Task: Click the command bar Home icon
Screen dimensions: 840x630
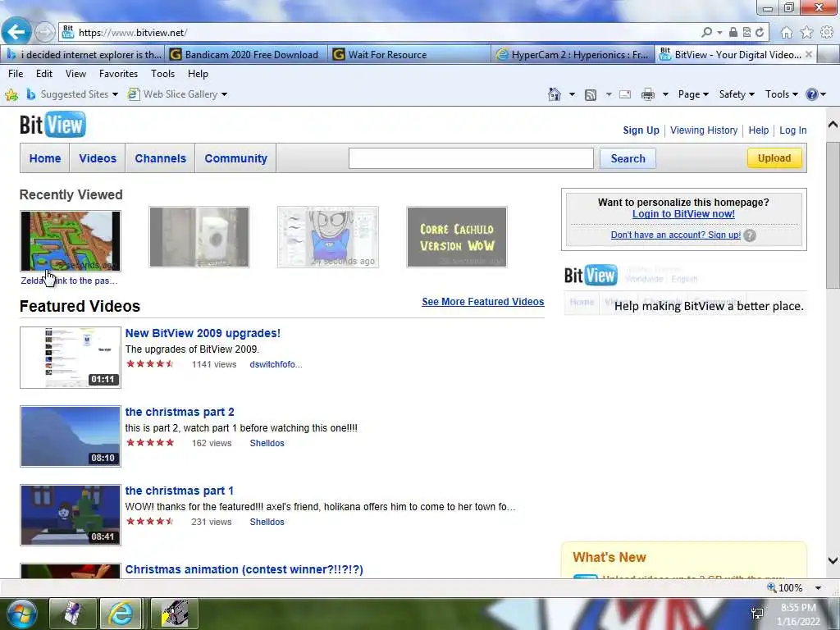Action: [x=555, y=94]
